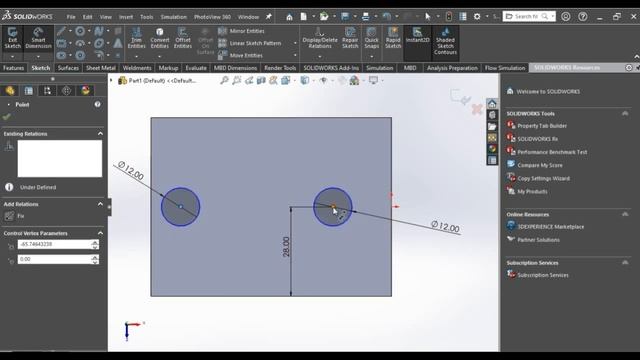Open Display/Delete Relations tool
The width and height of the screenshot is (640, 360).
point(320,38)
